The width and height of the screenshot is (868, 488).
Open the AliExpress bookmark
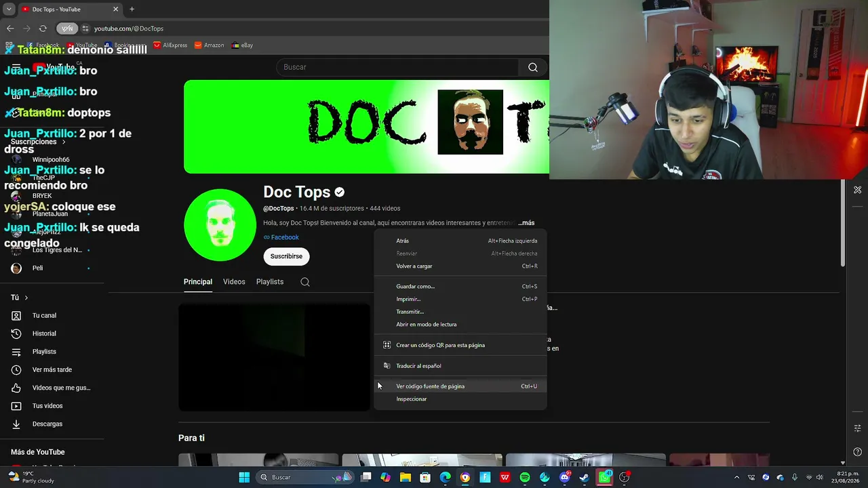(x=170, y=45)
